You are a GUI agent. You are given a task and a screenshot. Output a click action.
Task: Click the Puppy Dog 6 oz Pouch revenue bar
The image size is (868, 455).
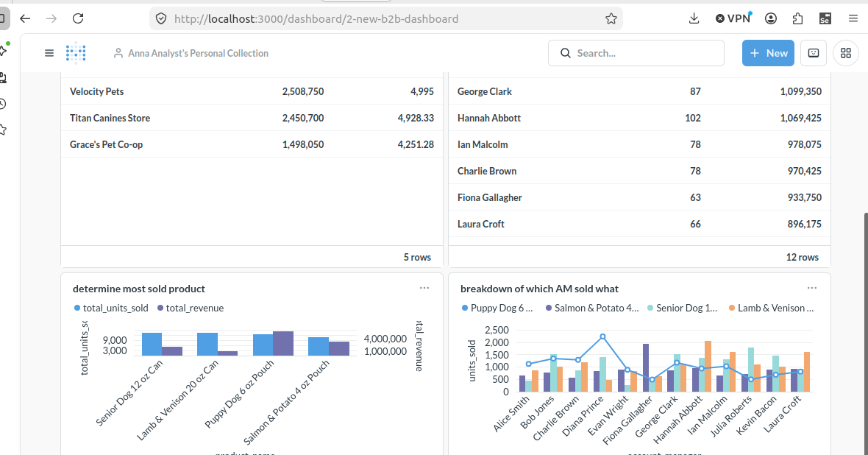point(283,344)
